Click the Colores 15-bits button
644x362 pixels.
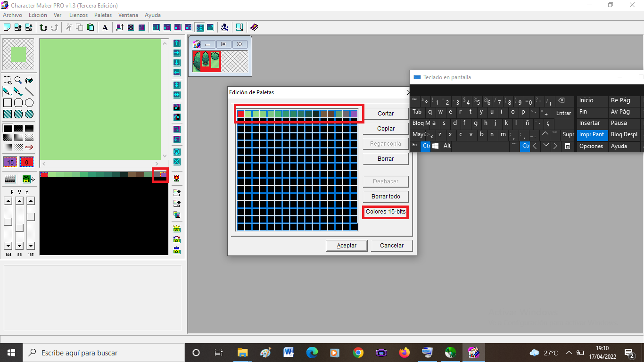point(385,212)
